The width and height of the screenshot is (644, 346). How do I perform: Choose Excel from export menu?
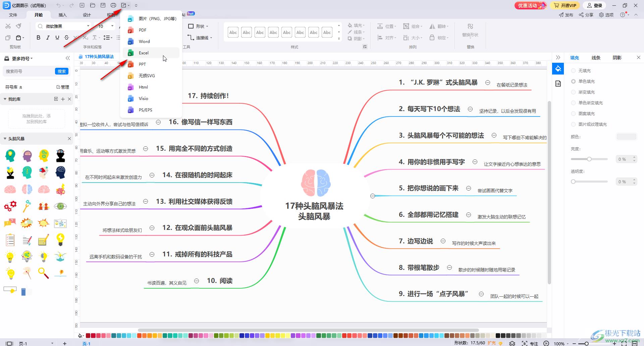coord(151,53)
